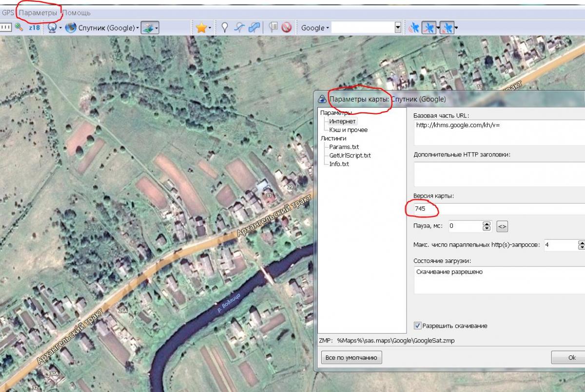Open the tile source selector globe icon
This screenshot has height=392, width=585.
[x=52, y=28]
